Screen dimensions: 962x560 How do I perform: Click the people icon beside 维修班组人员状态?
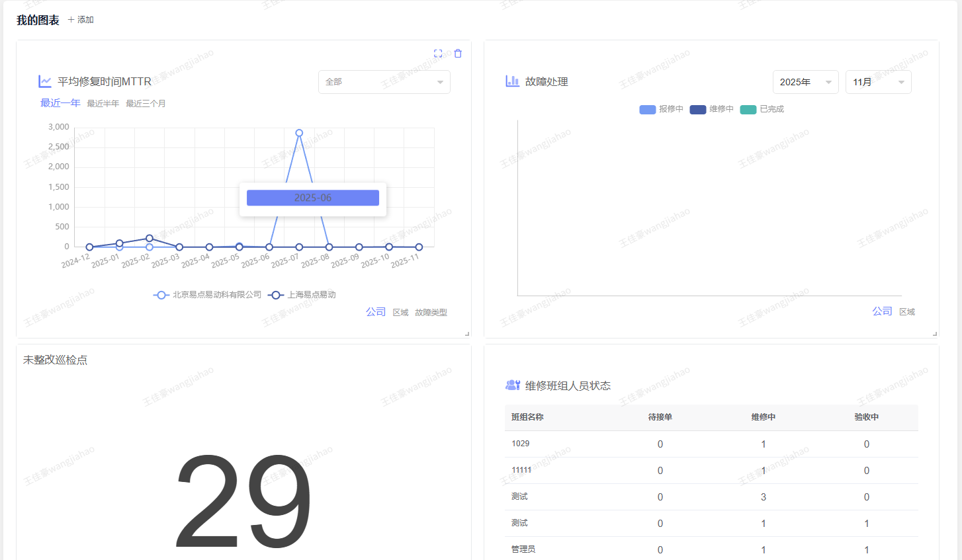[512, 385]
